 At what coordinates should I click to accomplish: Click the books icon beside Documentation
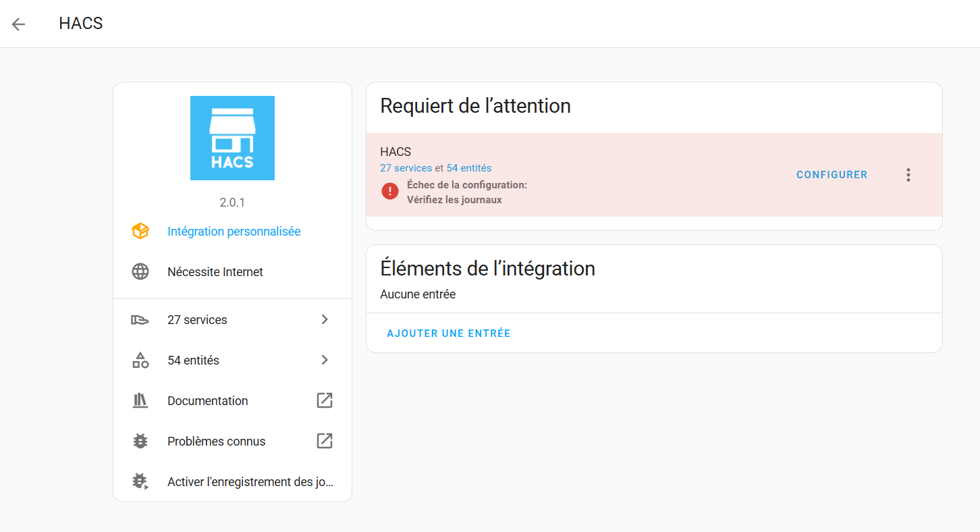tap(140, 400)
